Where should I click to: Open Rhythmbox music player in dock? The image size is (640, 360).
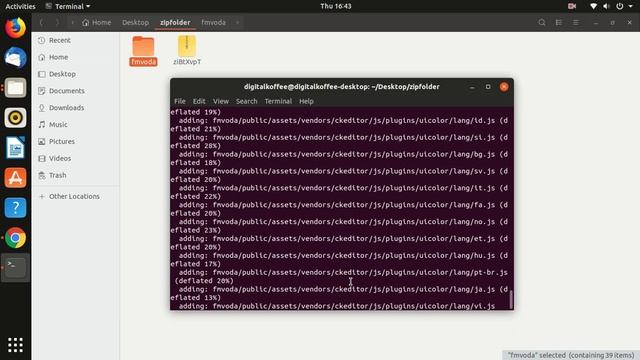click(16, 118)
